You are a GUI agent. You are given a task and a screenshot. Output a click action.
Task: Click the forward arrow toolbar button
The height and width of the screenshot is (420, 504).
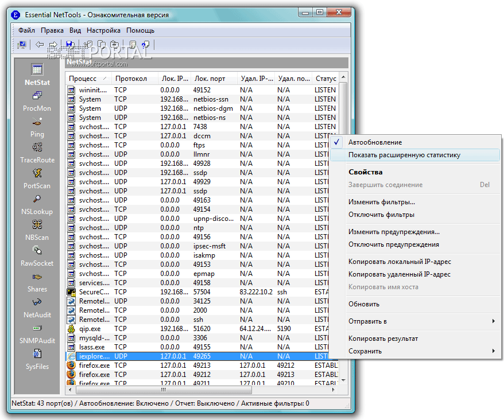pos(53,45)
